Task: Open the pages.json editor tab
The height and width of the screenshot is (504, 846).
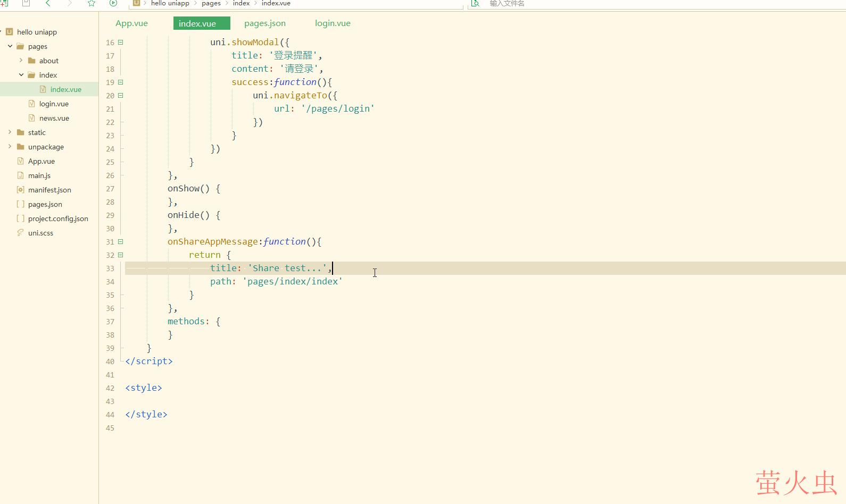Action: pos(265,23)
